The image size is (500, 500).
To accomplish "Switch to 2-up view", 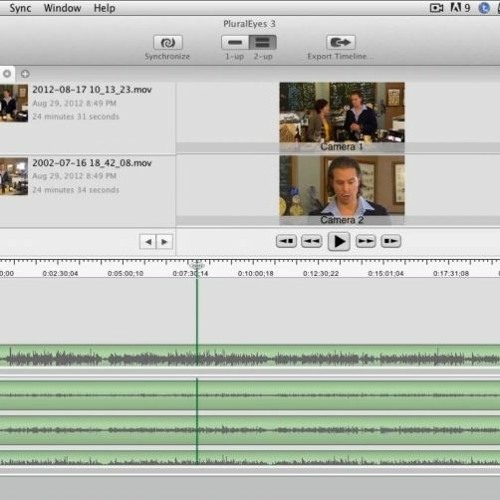I will click(x=263, y=43).
